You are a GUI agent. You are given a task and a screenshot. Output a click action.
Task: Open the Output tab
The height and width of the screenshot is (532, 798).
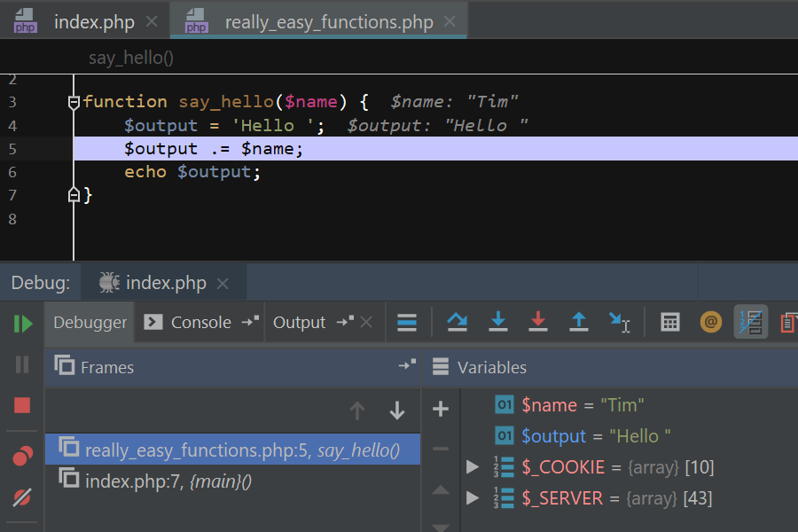coord(300,322)
